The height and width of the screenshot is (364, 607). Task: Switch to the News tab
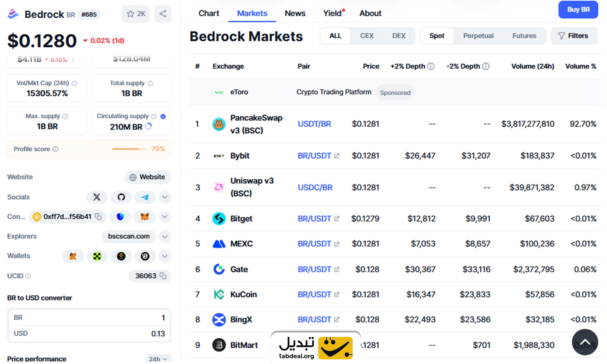pyautogui.click(x=295, y=13)
